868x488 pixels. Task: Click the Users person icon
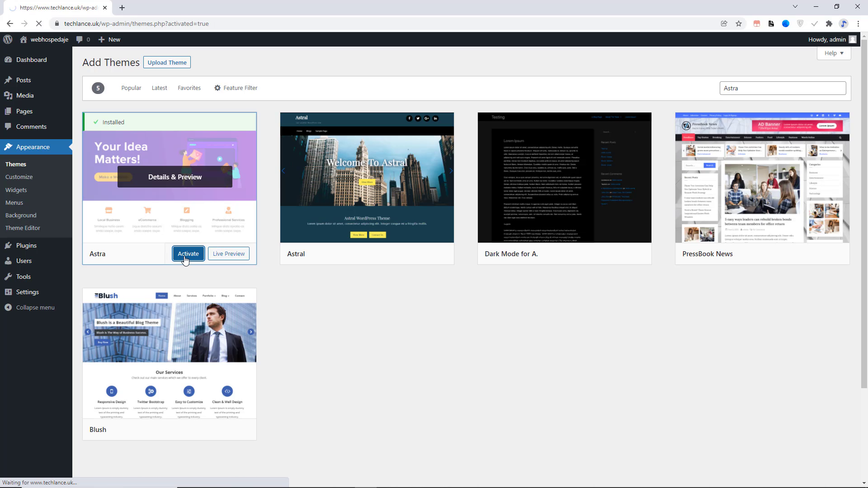pyautogui.click(x=8, y=261)
